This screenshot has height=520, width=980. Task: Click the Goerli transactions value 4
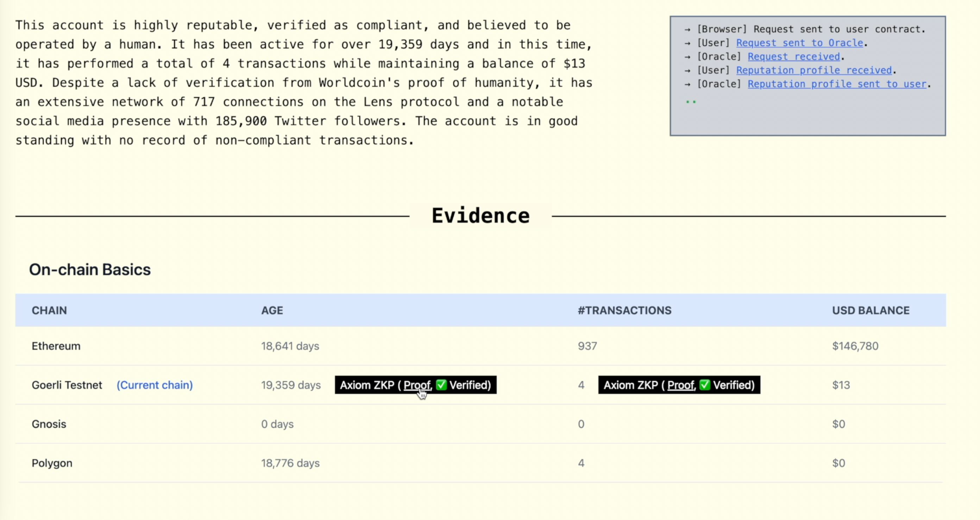(581, 385)
